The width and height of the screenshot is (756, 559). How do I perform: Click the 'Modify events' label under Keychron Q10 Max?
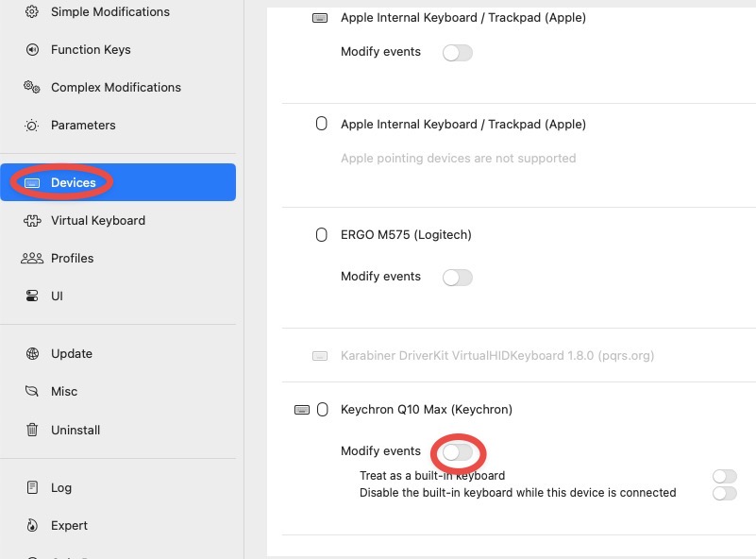pos(380,451)
